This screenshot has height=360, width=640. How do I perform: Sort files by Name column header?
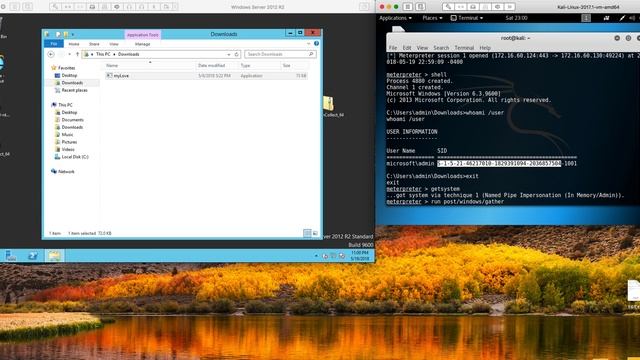pos(112,65)
